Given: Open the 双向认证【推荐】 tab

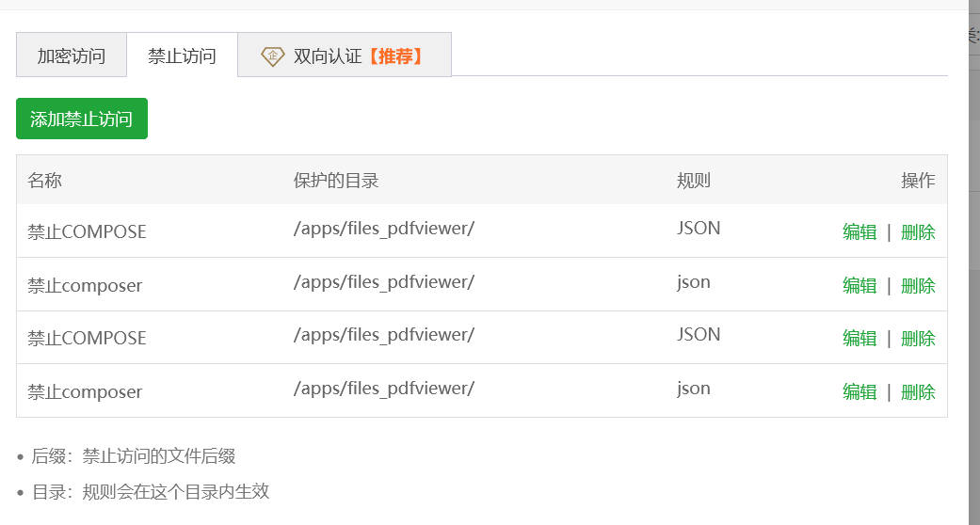Looking at the screenshot, I should point(345,55).
